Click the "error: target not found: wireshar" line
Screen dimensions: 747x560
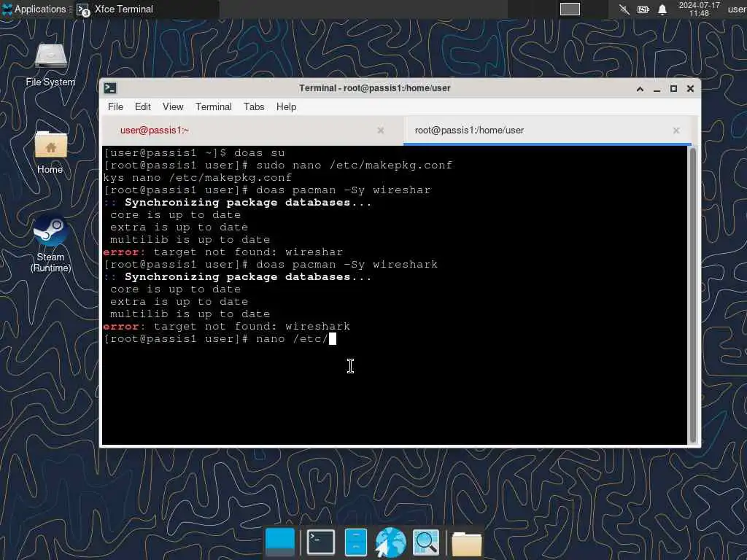click(223, 252)
